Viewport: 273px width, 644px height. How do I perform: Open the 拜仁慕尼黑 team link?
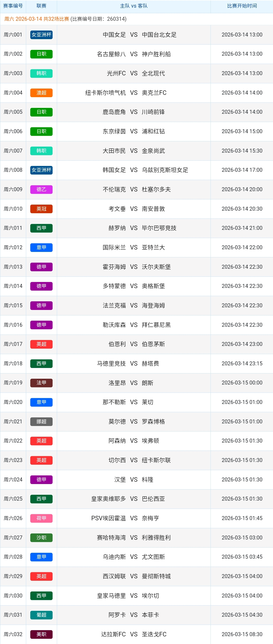pos(156,325)
